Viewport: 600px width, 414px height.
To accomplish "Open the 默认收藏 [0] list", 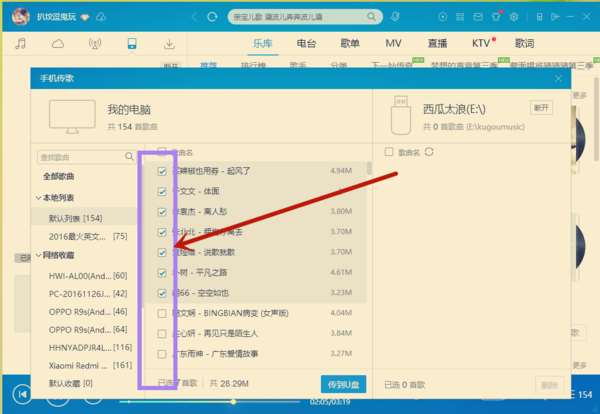I will [70, 383].
